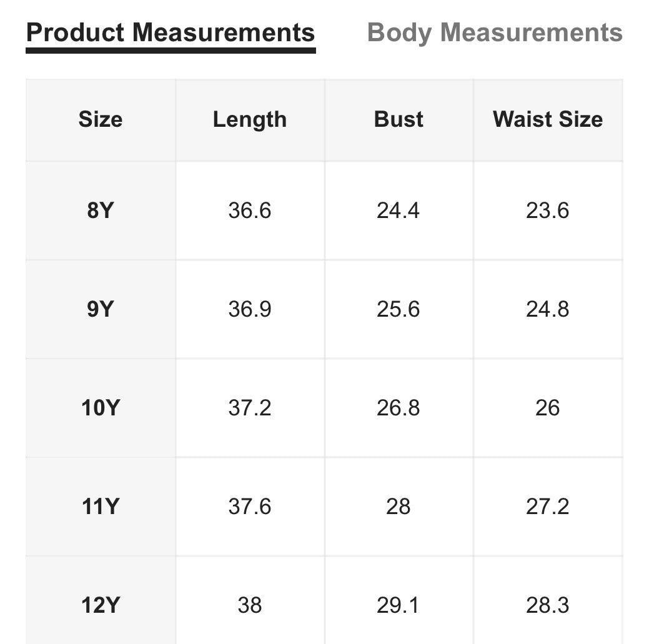The width and height of the screenshot is (659, 644).
Task: Click the 28.3 waist value for 12Y
Action: coord(548,605)
